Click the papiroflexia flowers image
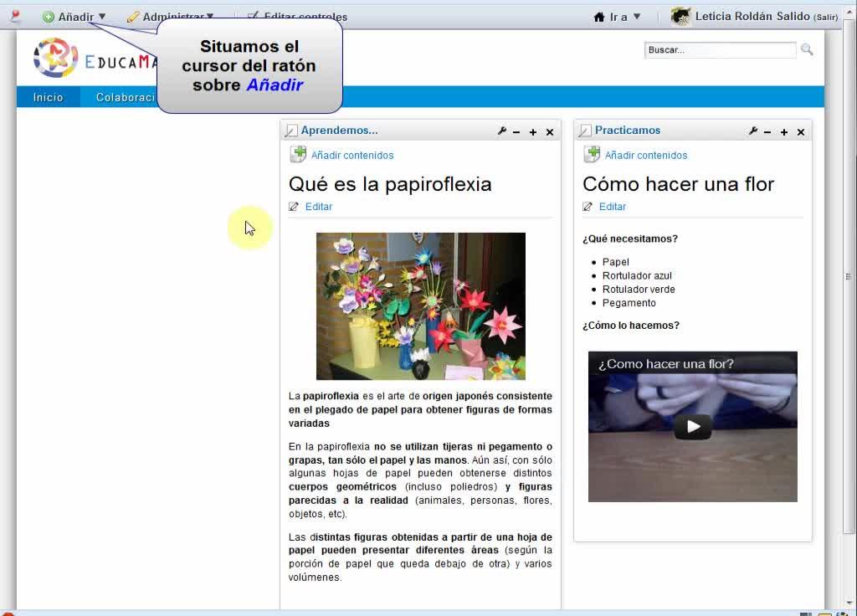The width and height of the screenshot is (857, 616). tap(420, 306)
